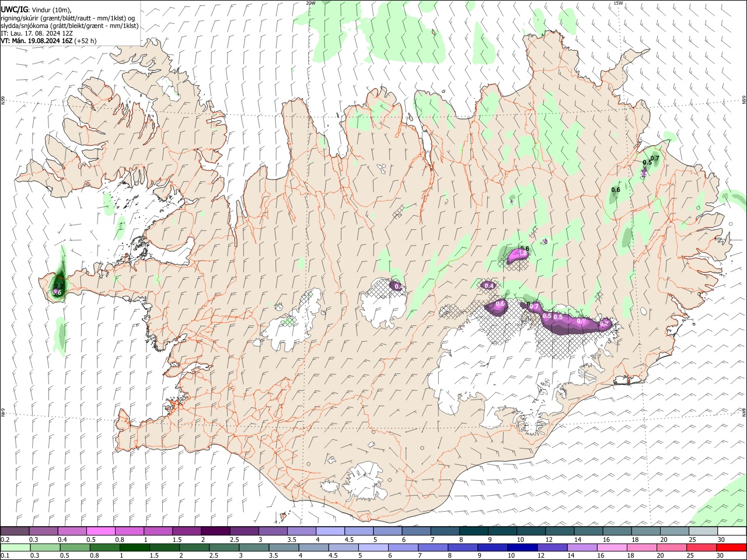Pick the upper-row legend swatch labeled 2.5

(244, 531)
